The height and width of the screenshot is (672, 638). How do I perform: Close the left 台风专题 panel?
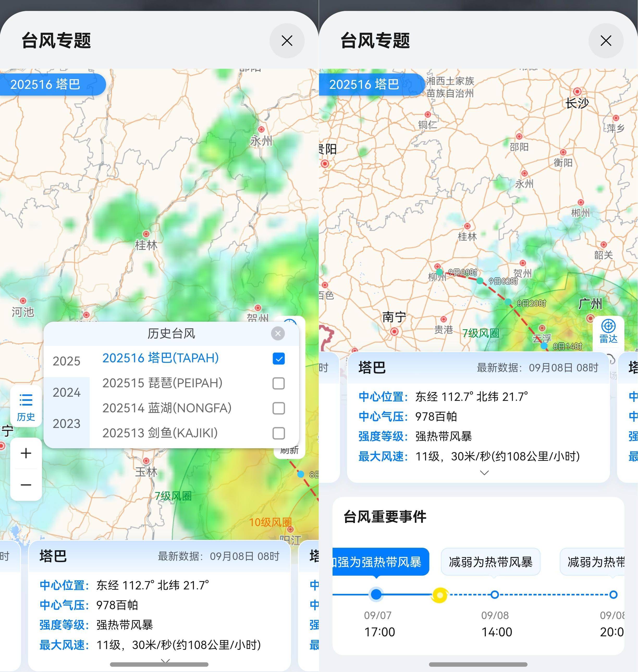pyautogui.click(x=287, y=41)
